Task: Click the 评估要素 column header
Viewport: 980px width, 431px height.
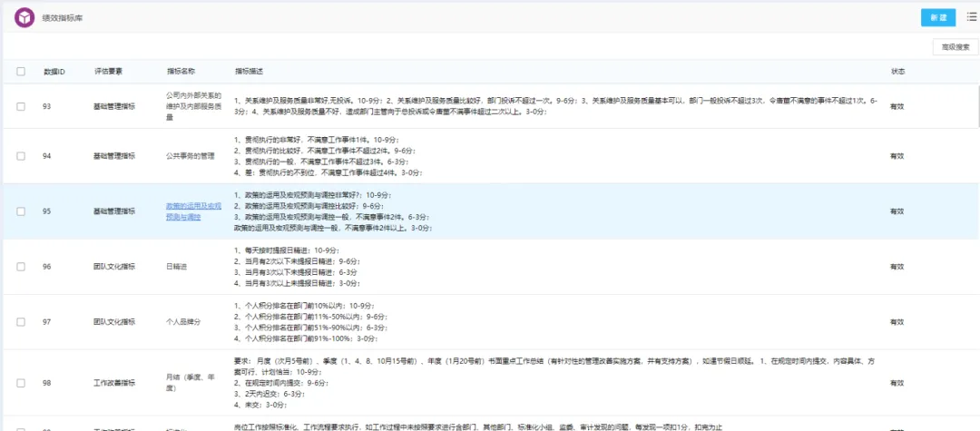Action: 108,72
